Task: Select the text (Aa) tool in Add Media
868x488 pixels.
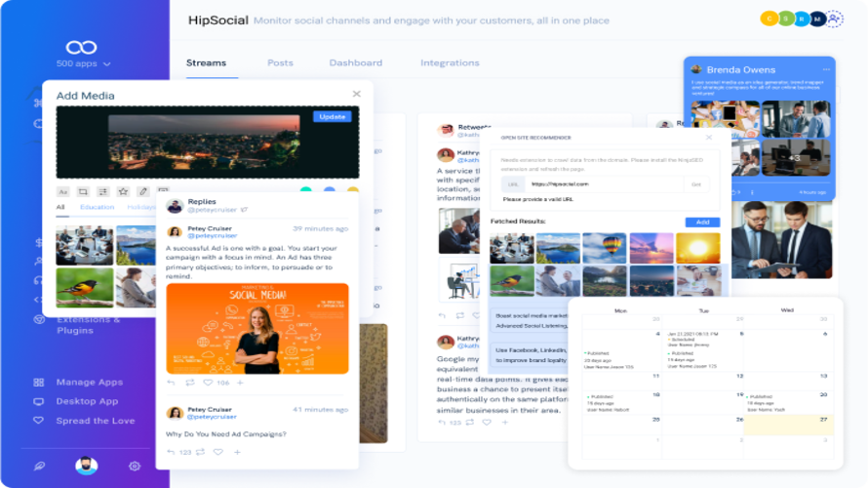Action: pos(63,191)
